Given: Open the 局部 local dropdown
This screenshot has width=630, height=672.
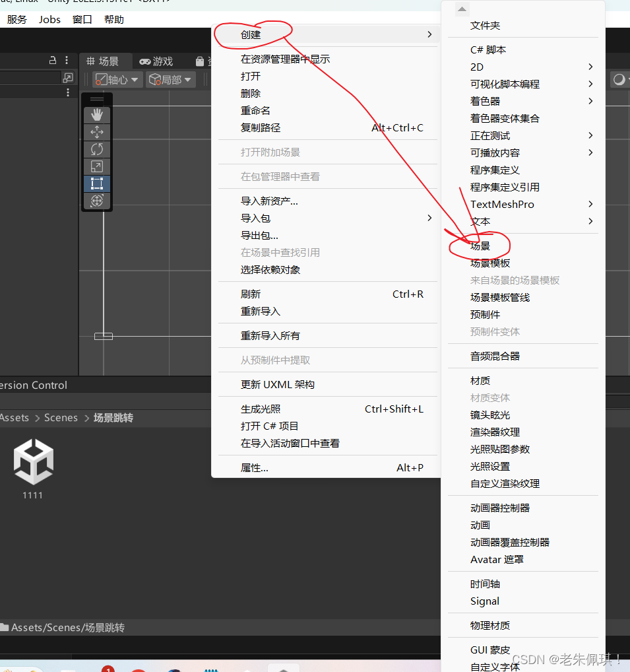Looking at the screenshot, I should (170, 80).
